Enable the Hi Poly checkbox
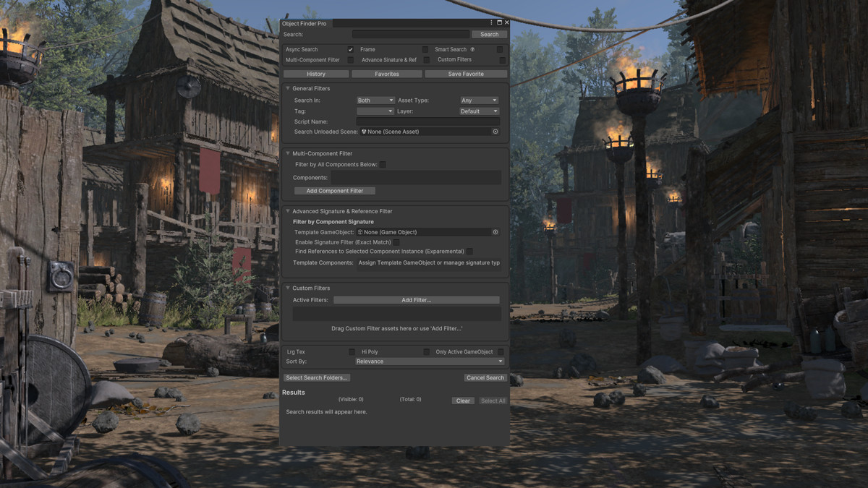This screenshot has width=868, height=488. coord(427,352)
